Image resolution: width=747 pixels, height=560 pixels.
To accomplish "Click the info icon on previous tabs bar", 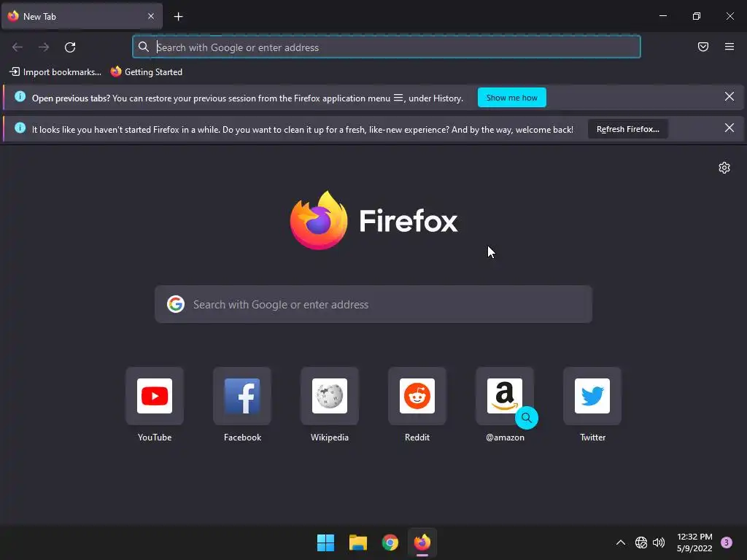I will (x=20, y=97).
